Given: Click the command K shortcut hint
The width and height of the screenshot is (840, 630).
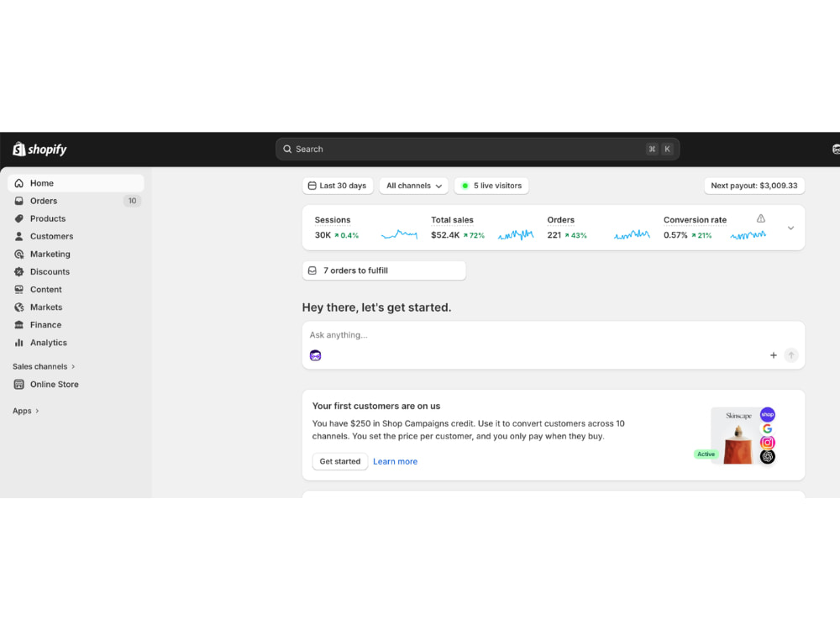Looking at the screenshot, I should click(659, 149).
